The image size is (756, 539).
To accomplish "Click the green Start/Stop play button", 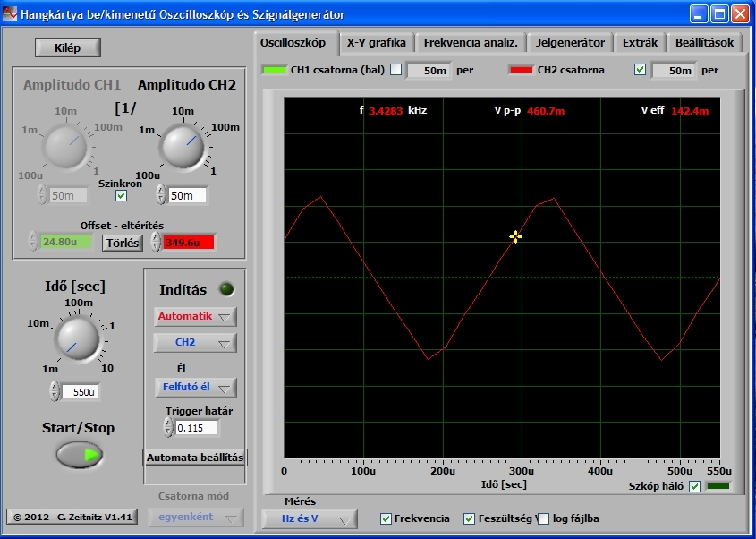I will (x=80, y=455).
